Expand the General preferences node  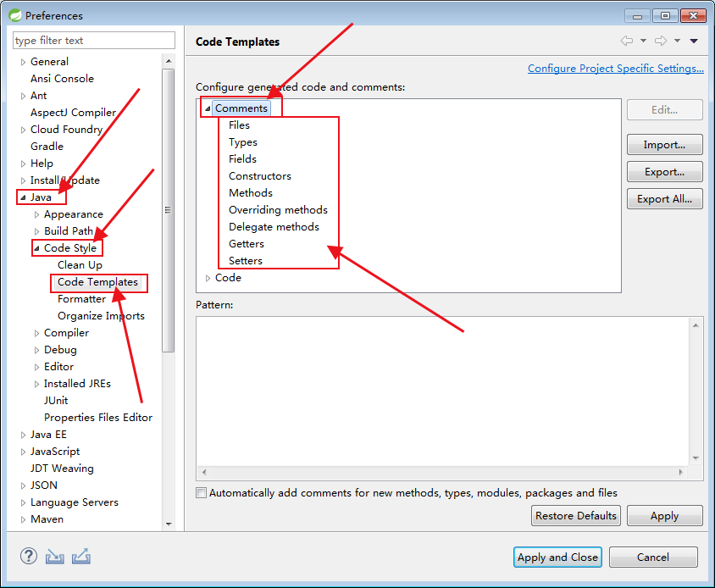pos(23,62)
